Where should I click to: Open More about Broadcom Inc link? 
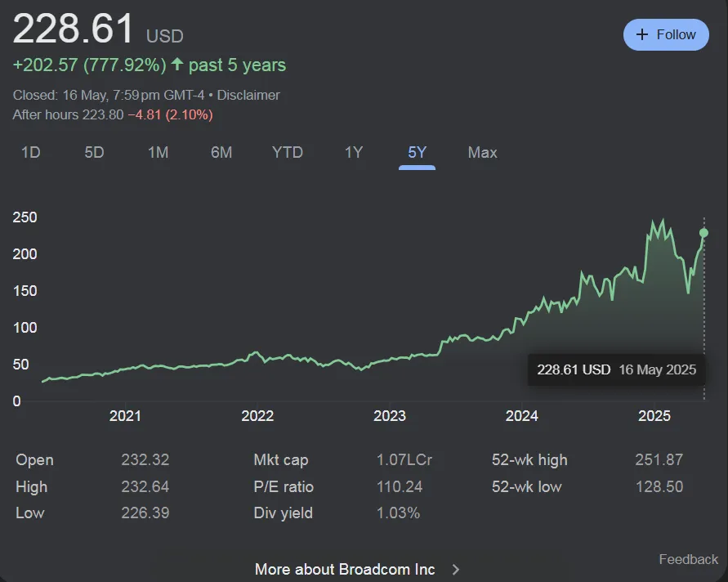click(x=345, y=570)
